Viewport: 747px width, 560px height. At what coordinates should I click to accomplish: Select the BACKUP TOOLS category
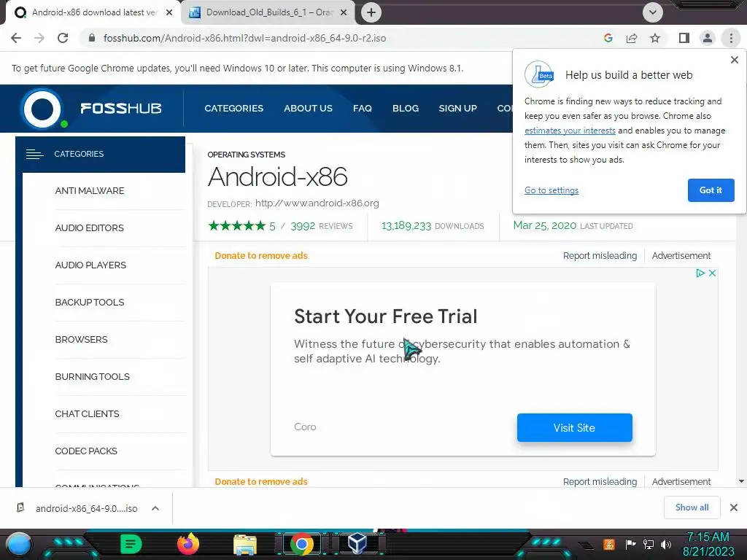tap(90, 303)
